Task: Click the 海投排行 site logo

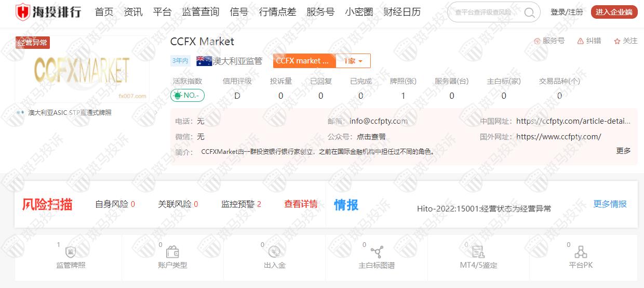Action: coord(48,11)
